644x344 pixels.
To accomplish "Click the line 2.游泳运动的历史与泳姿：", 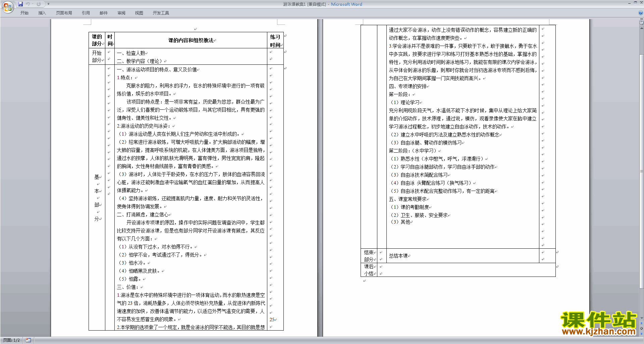I will coord(144,126).
